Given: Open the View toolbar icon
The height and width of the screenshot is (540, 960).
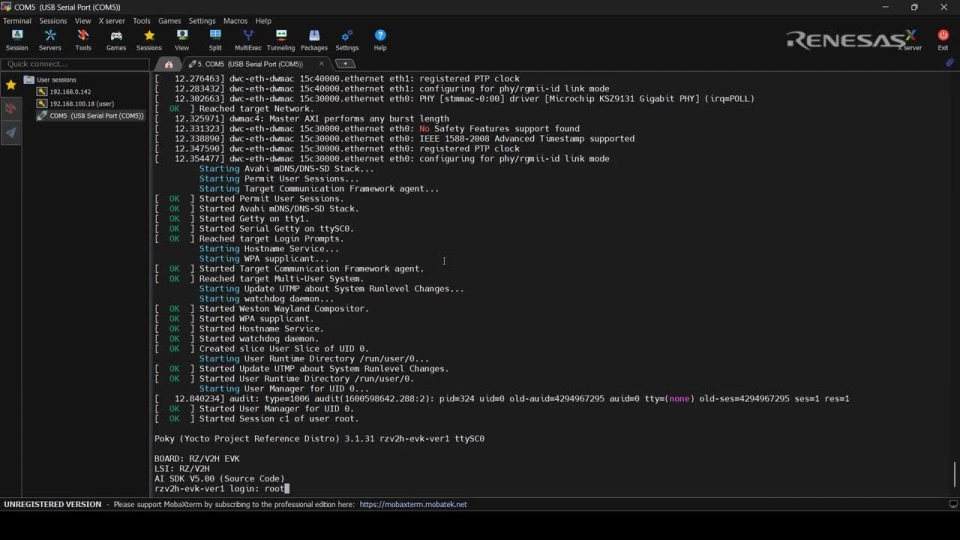Looking at the screenshot, I should tap(182, 40).
